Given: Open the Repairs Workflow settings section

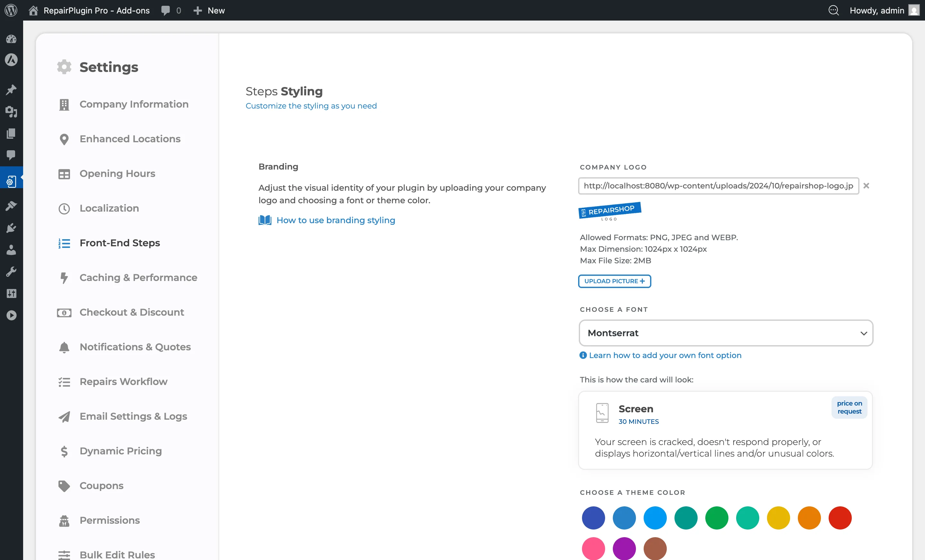Looking at the screenshot, I should point(124,381).
